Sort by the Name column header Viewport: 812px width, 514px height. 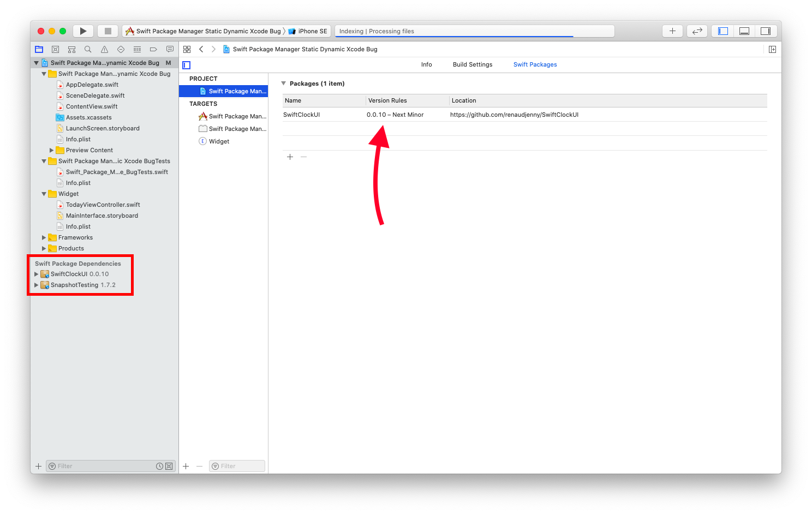pyautogui.click(x=324, y=100)
